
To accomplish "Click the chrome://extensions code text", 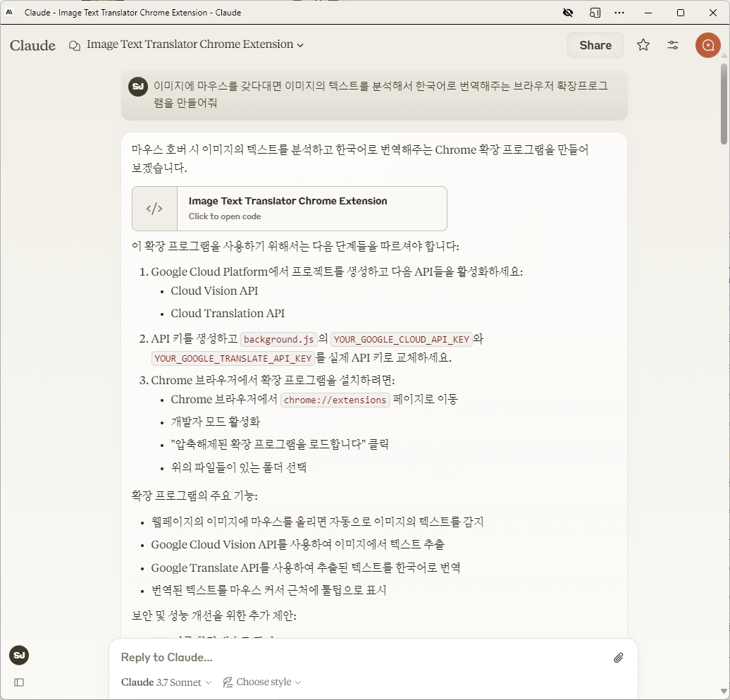I will click(335, 400).
